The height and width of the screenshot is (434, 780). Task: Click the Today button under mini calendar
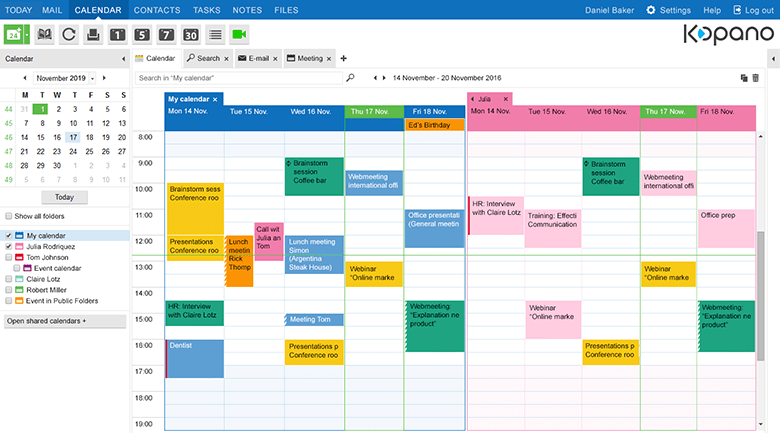[64, 197]
